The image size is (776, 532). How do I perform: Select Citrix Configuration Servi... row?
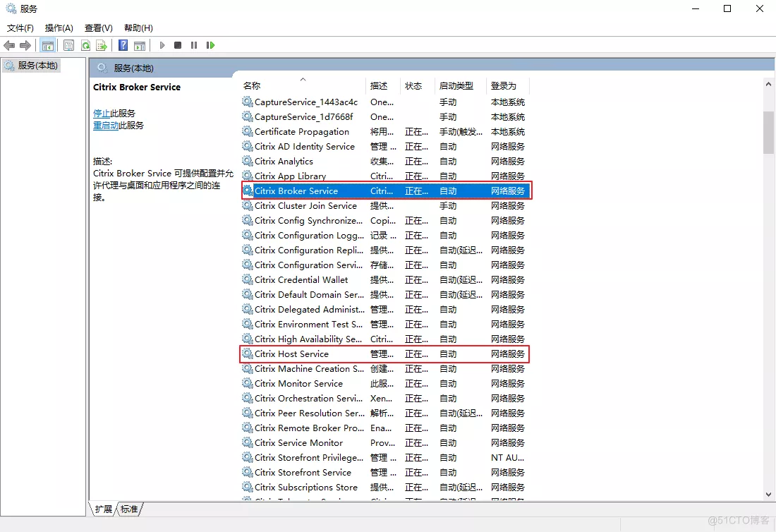click(x=384, y=265)
